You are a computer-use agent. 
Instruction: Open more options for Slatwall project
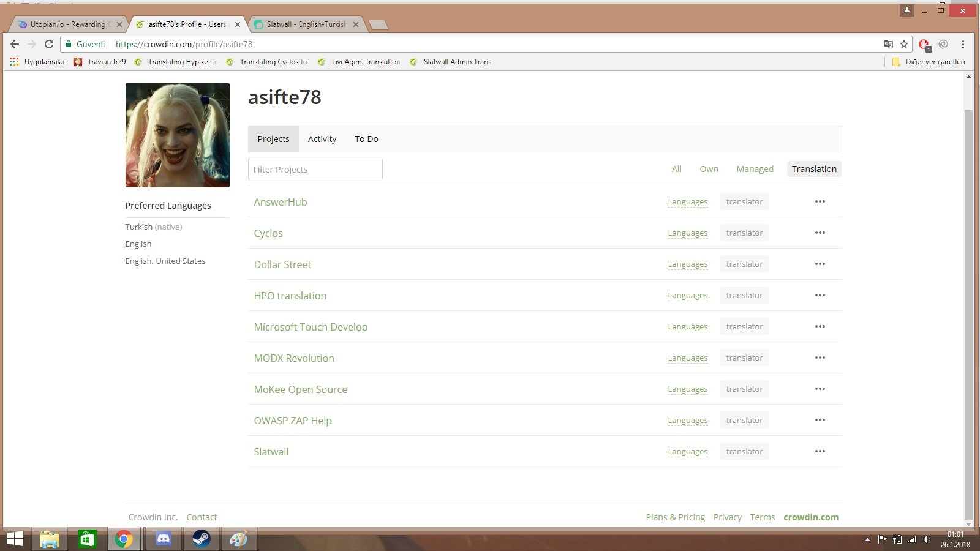820,451
